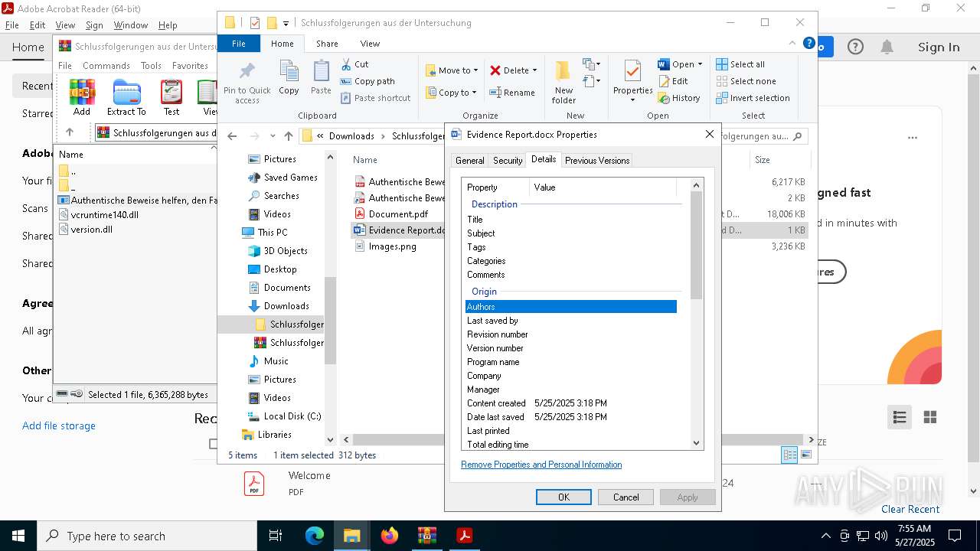Expand the Delete dropdown arrow
The width and height of the screenshot is (980, 551).
coord(534,70)
